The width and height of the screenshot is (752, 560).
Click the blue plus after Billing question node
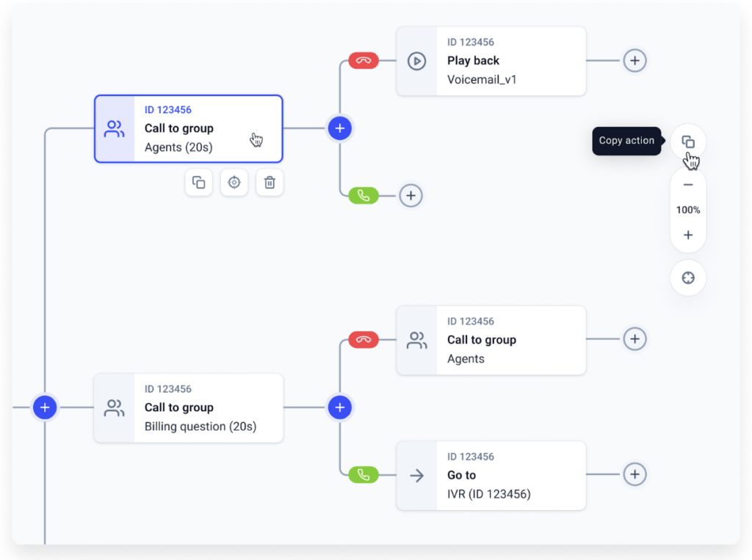click(x=339, y=407)
